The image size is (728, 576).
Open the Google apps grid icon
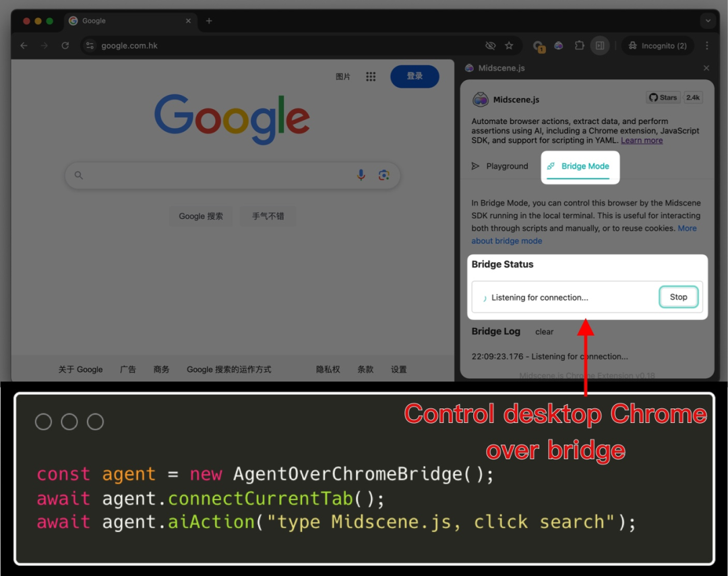[371, 77]
